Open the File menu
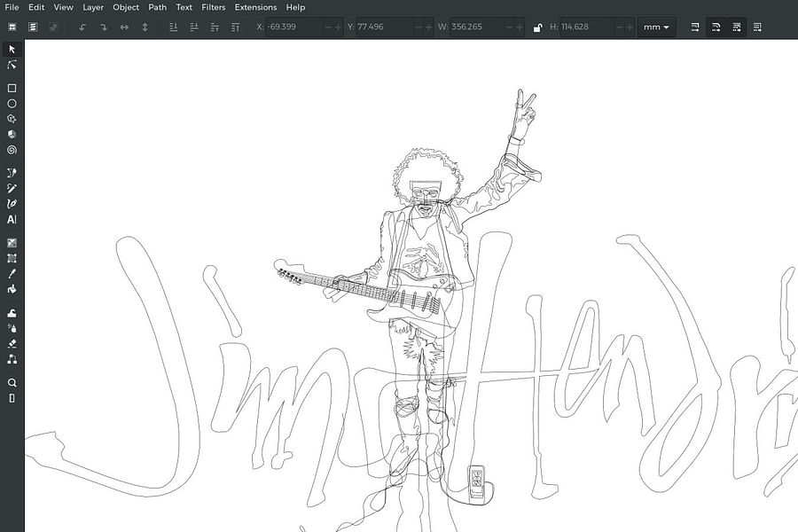Screen dimensions: 798x532 pyautogui.click(x=12, y=7)
